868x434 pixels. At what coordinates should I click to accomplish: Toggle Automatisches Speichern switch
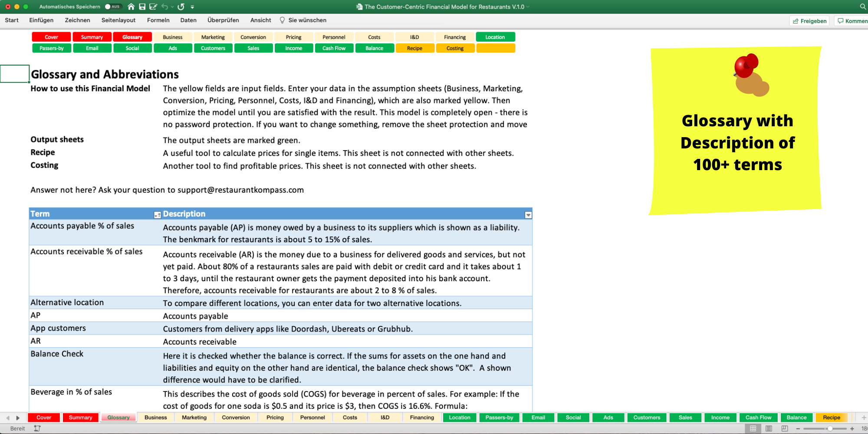tap(112, 7)
